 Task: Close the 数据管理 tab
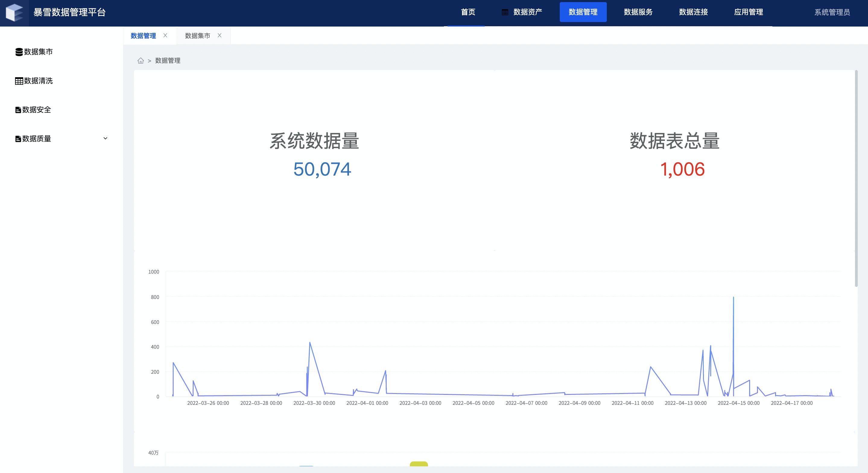coord(165,35)
